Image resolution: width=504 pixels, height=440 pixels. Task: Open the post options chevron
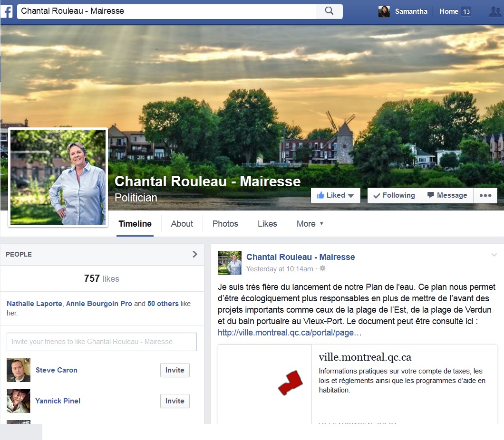[494, 255]
